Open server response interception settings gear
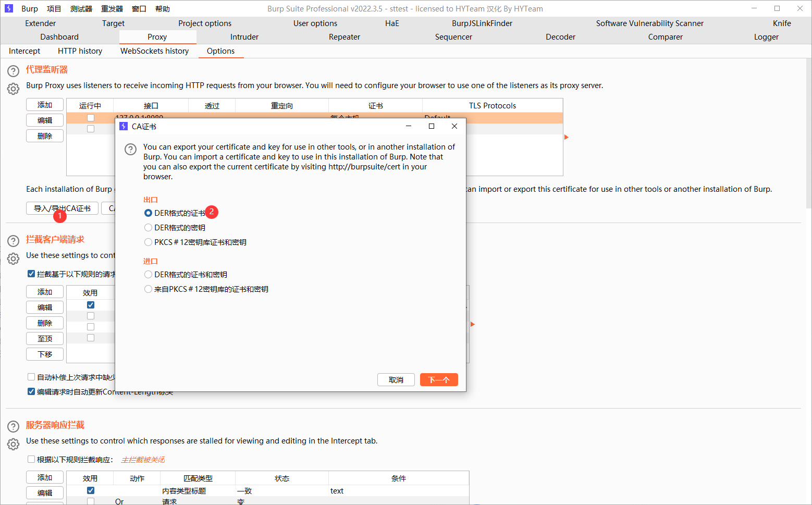 tap(13, 444)
